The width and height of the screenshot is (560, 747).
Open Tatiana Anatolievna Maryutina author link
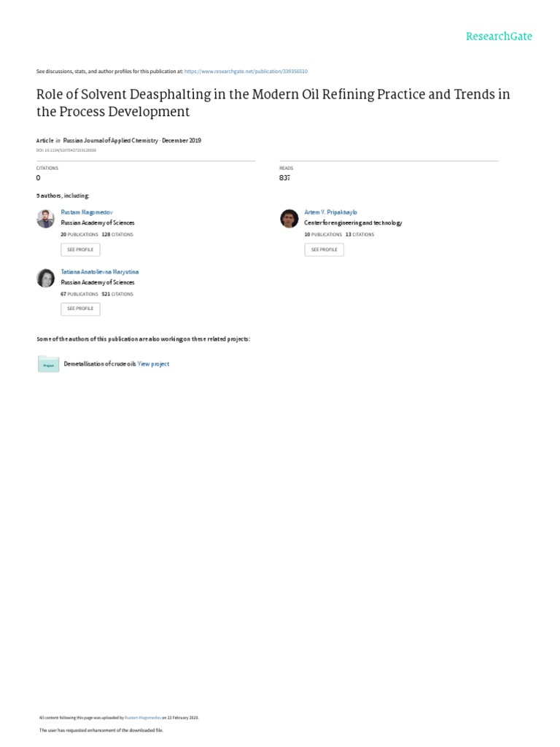click(x=100, y=271)
